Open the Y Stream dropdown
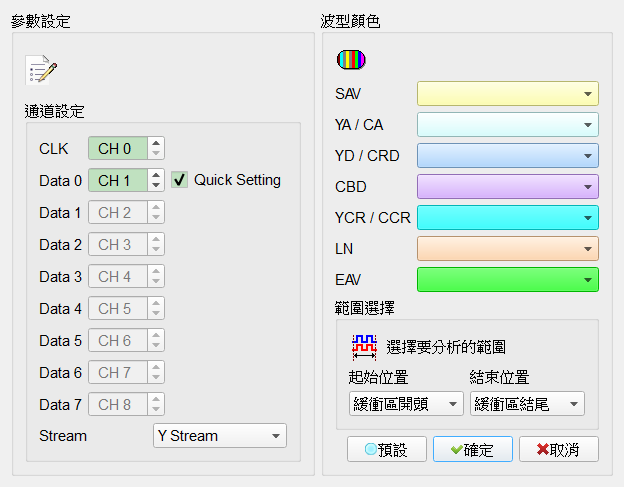This screenshot has width=624, height=487. pos(220,436)
